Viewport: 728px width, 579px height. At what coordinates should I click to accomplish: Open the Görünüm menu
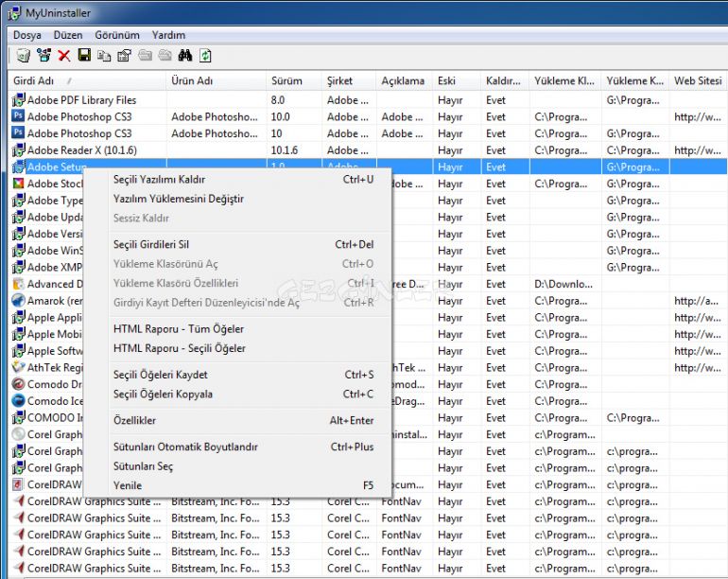(117, 35)
